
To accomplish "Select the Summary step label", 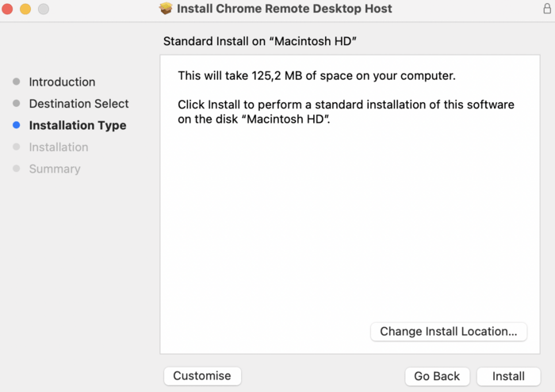I will coord(55,169).
